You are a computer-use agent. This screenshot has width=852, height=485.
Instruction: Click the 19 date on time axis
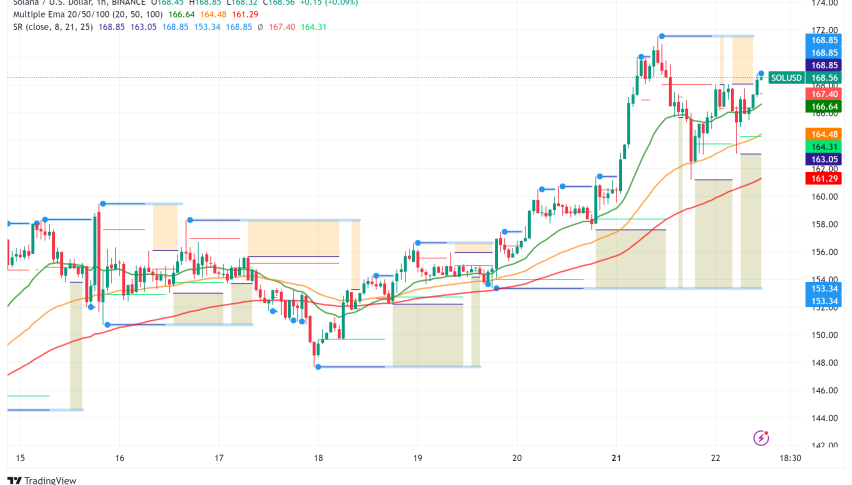pyautogui.click(x=417, y=458)
